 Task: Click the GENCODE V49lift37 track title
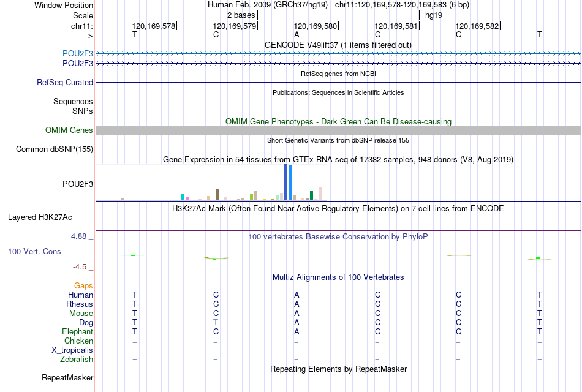[x=338, y=45]
